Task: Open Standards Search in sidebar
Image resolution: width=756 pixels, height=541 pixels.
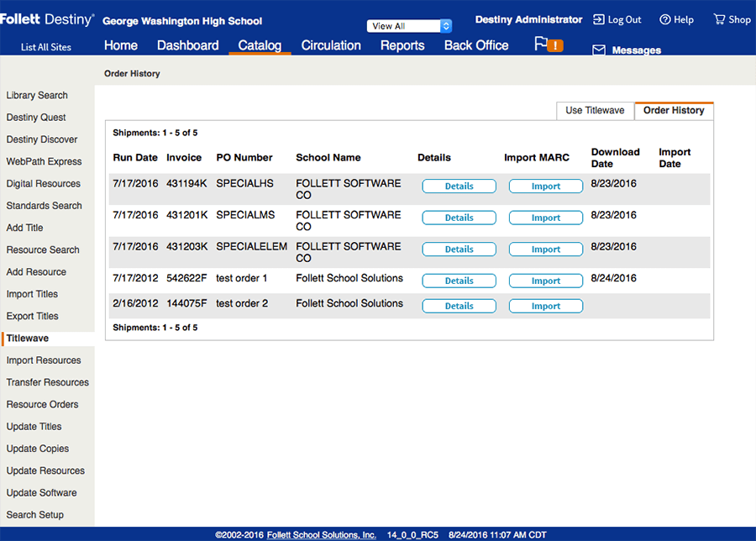Action: [x=44, y=206]
